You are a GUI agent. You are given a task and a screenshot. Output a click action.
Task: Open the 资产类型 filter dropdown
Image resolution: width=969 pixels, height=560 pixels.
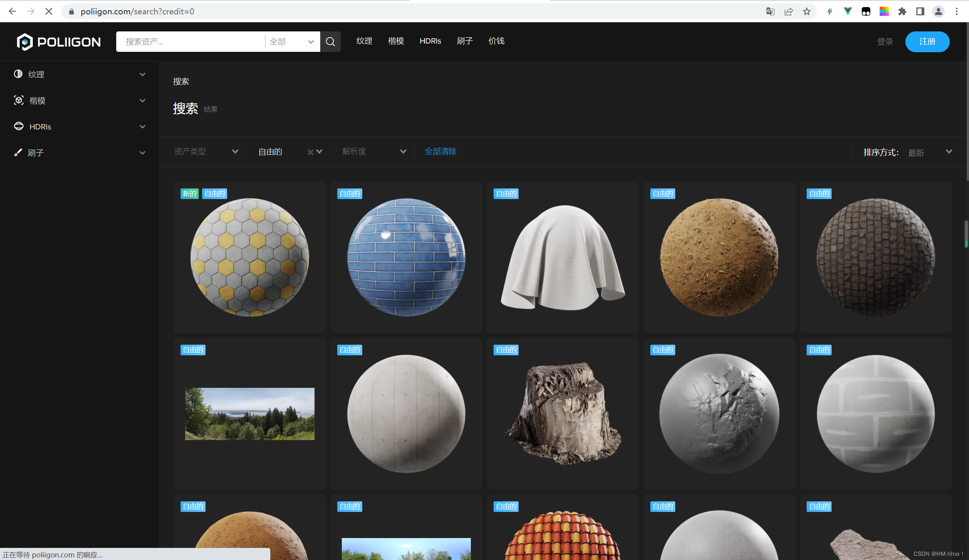[206, 151]
